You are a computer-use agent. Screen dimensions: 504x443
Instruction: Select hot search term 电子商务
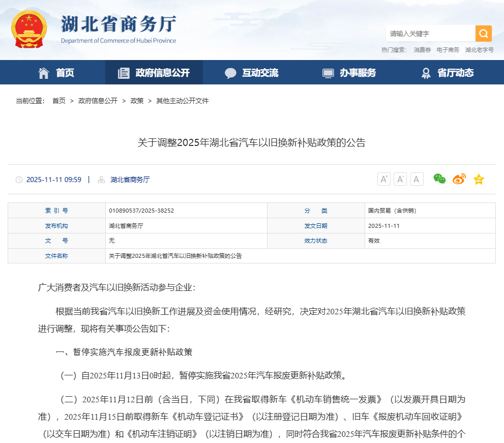(448, 50)
